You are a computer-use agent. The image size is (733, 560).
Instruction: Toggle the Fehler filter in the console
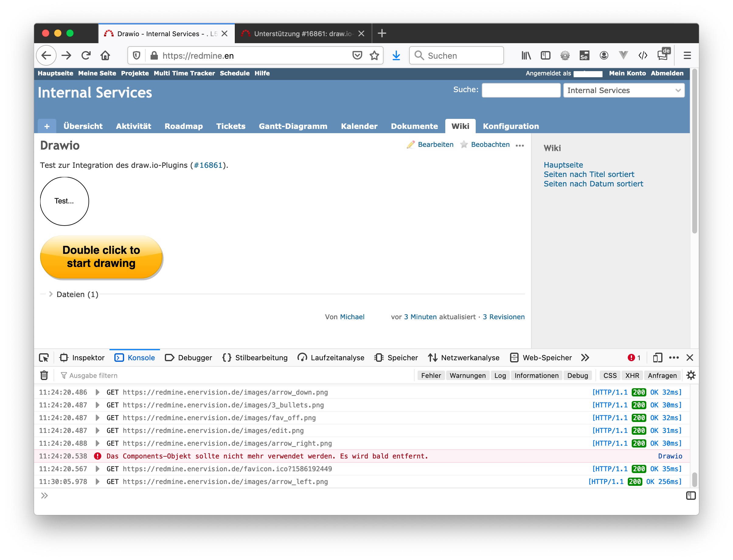[431, 375]
